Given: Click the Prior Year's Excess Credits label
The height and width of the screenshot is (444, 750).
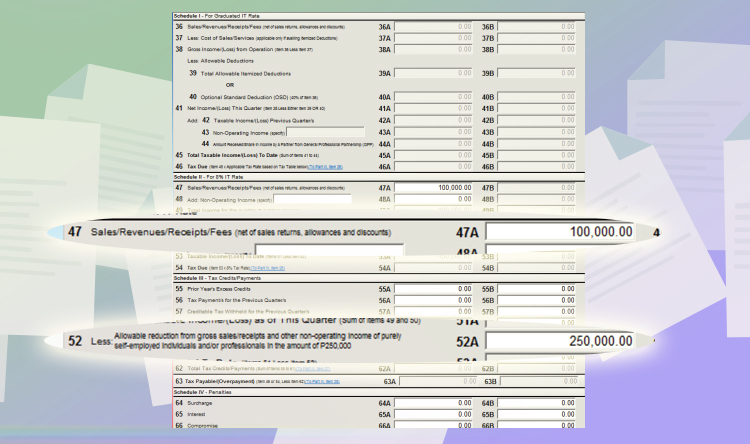Looking at the screenshot, I should click(219, 289).
